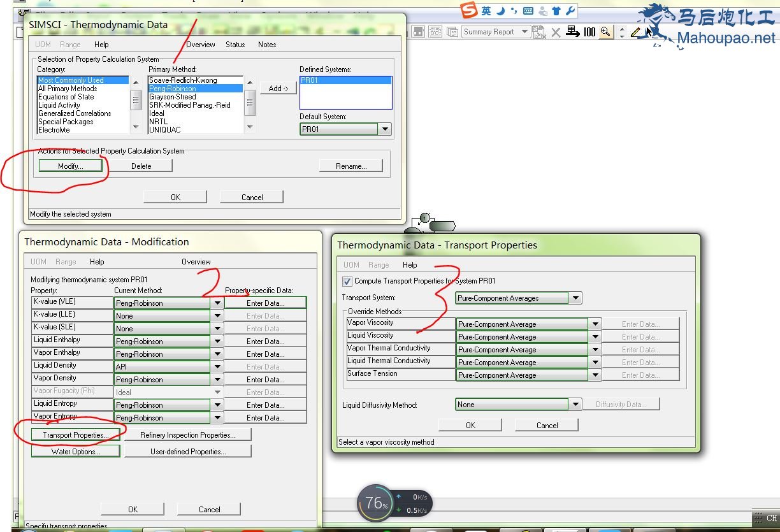Toggle Sogou half-moon width mode icon
The width and height of the screenshot is (780, 532).
click(501, 11)
